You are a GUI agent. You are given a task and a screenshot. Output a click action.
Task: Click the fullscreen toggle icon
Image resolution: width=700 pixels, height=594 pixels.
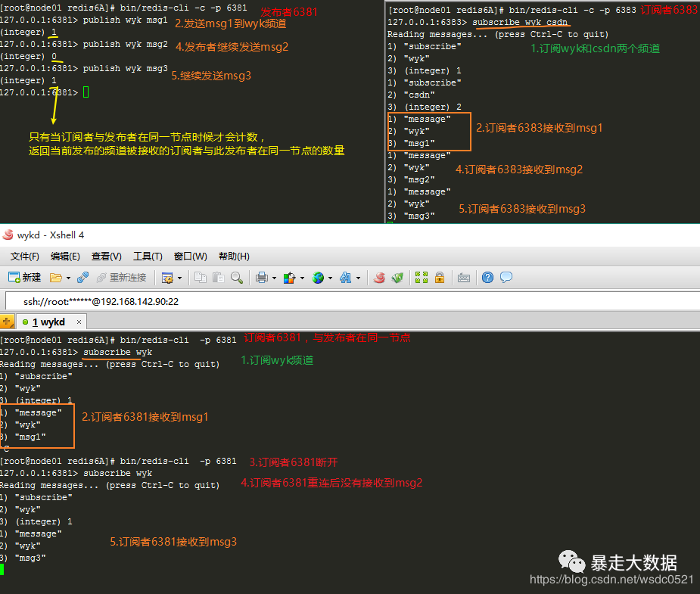point(422,278)
